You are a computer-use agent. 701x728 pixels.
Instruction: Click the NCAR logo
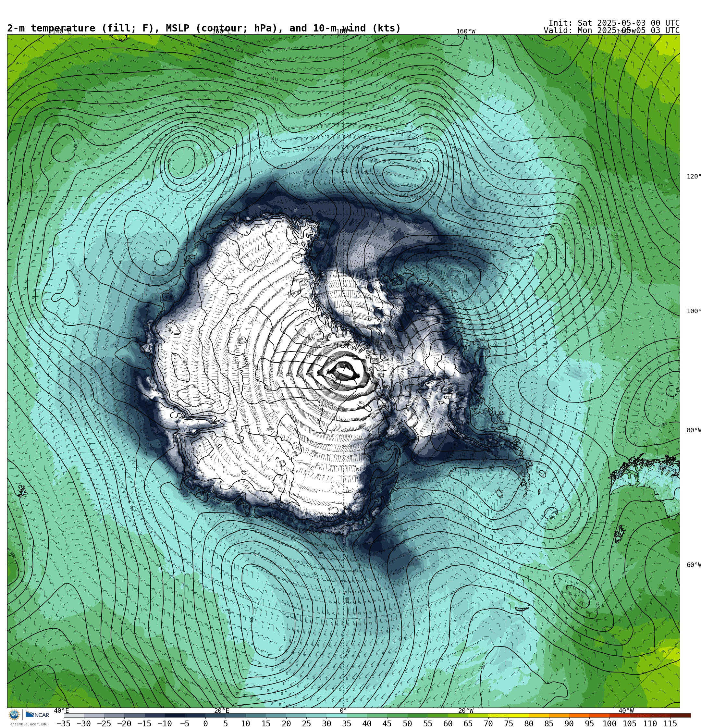point(38,714)
